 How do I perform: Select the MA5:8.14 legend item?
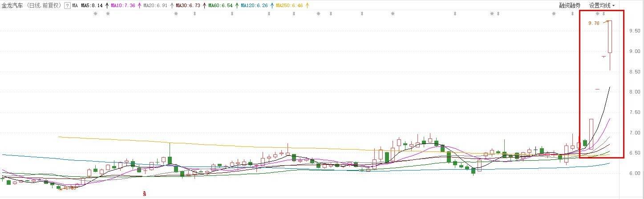(x=92, y=6)
